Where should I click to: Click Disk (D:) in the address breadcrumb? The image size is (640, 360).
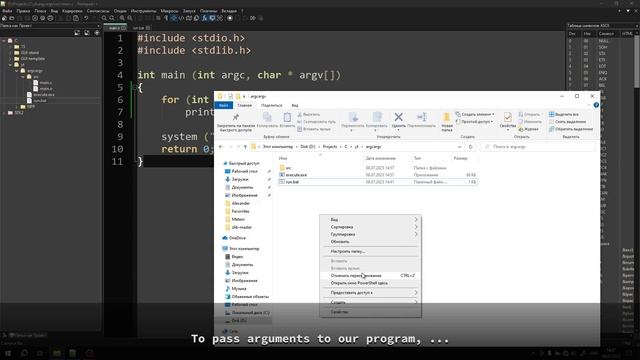pyautogui.click(x=308, y=147)
